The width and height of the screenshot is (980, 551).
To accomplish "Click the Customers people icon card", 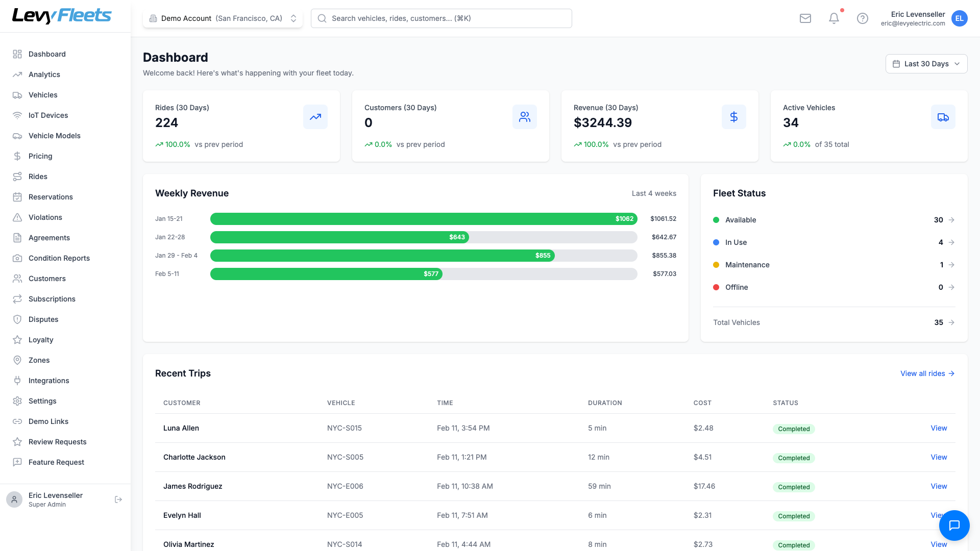I will (524, 117).
